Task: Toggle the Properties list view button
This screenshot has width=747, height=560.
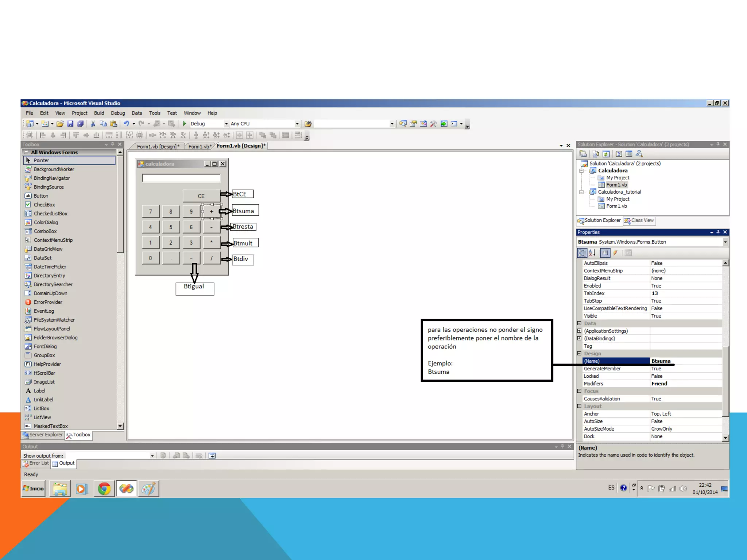Action: (605, 253)
